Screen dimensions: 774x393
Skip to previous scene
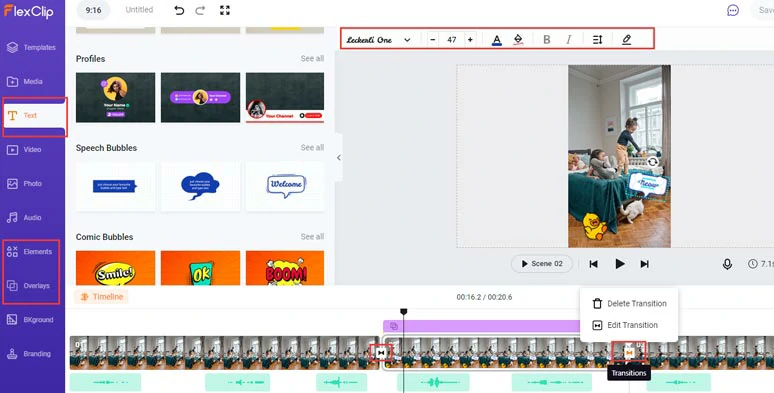pos(594,264)
